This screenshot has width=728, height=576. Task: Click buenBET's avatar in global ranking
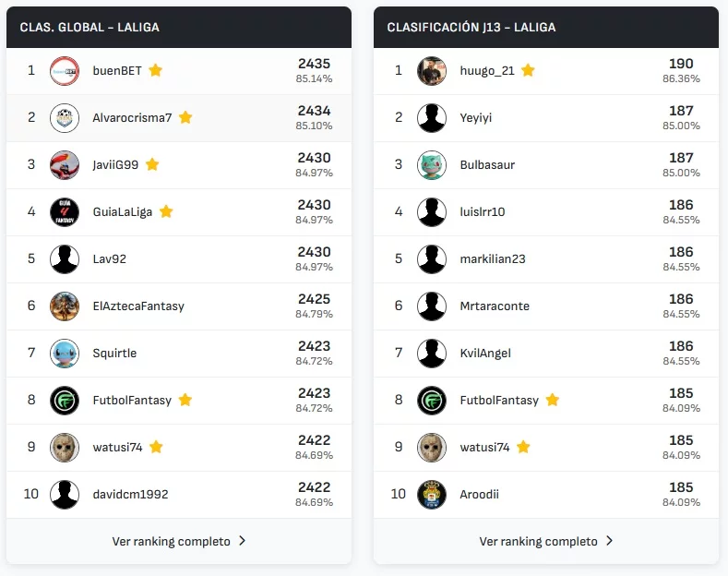click(x=64, y=70)
